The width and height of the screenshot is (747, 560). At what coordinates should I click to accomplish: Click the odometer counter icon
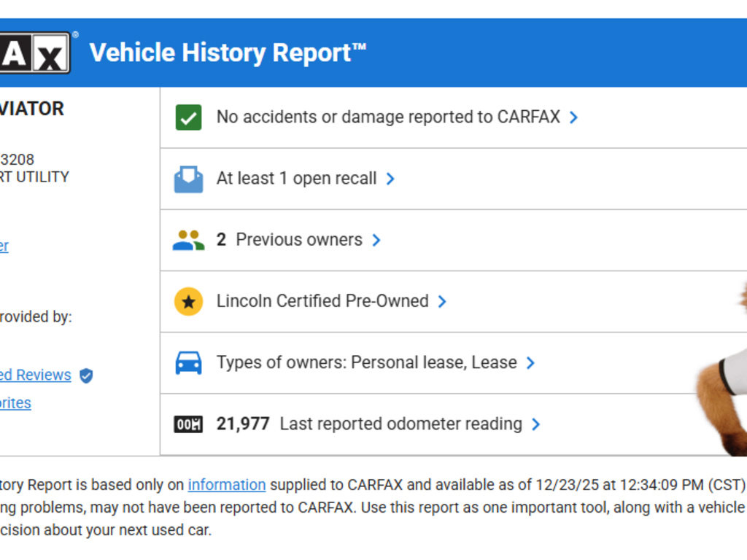tap(188, 424)
